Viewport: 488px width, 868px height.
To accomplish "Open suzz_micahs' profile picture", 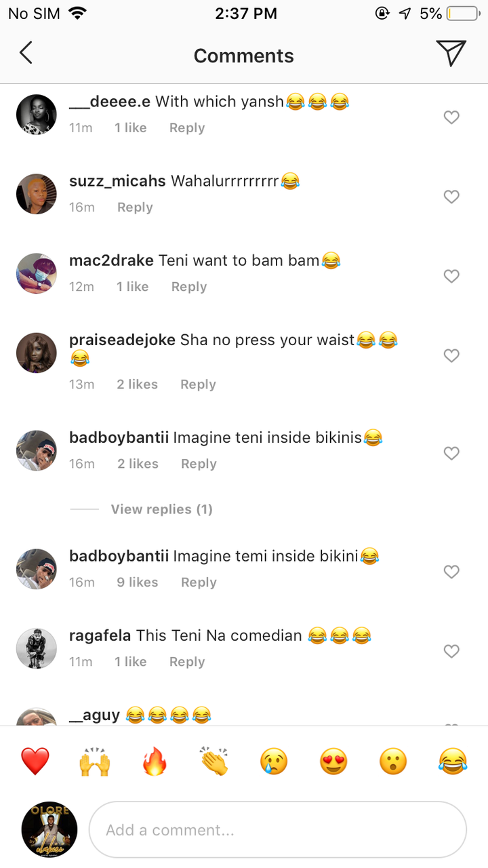I will coord(37,194).
